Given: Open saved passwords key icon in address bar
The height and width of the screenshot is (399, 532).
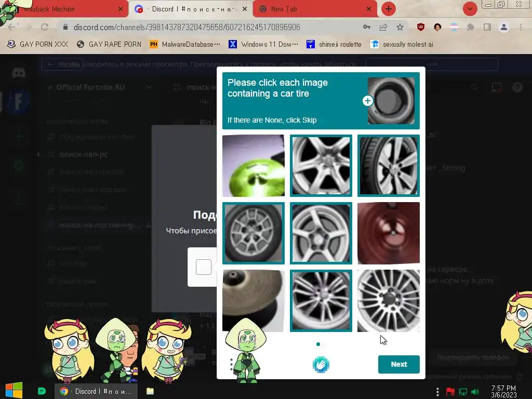Looking at the screenshot, I should coord(366,27).
